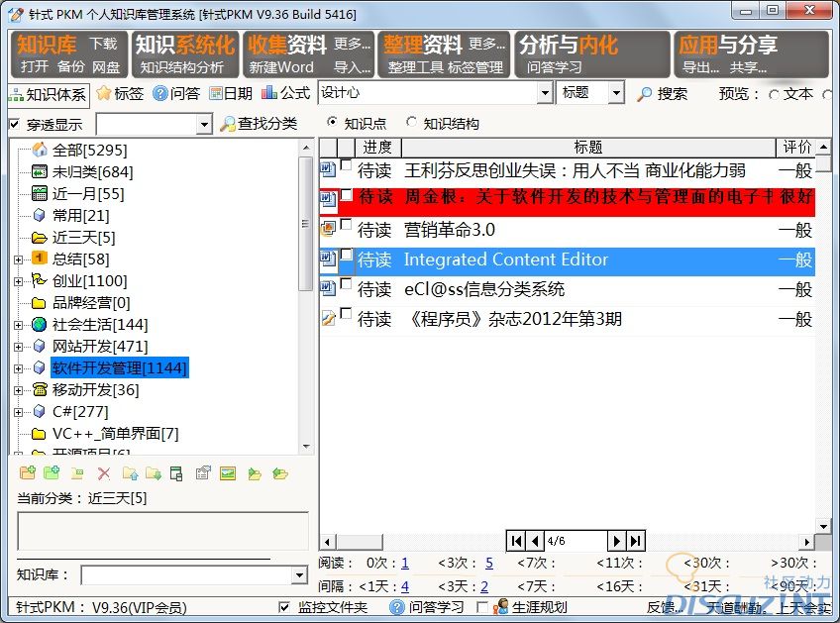Toggle the 监控文件夹 checkbox

[284, 607]
